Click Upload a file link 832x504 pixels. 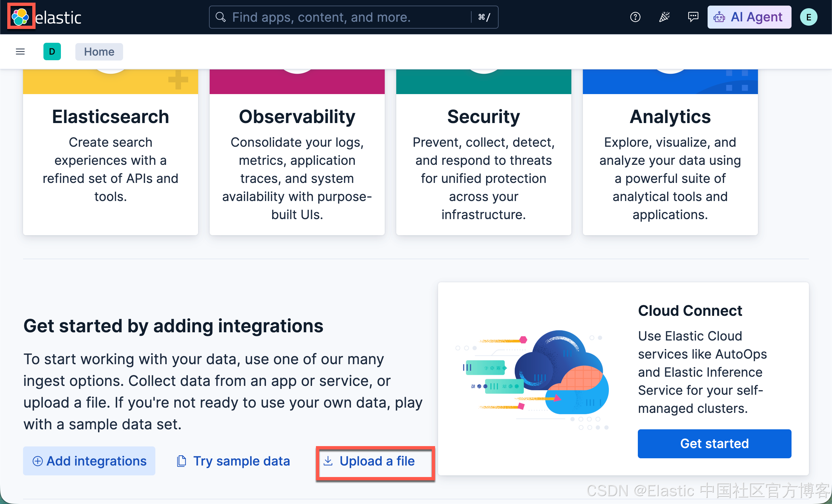pos(369,461)
